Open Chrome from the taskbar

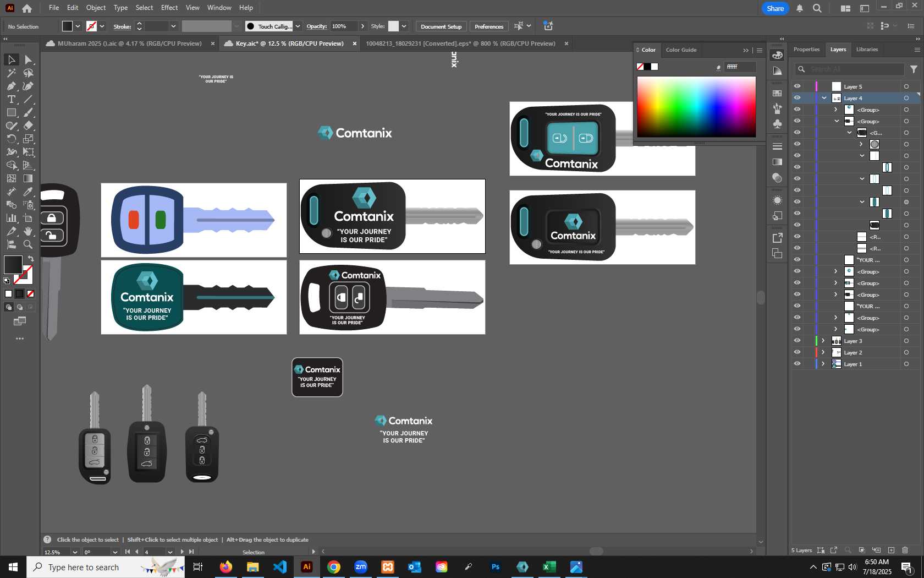[334, 567]
